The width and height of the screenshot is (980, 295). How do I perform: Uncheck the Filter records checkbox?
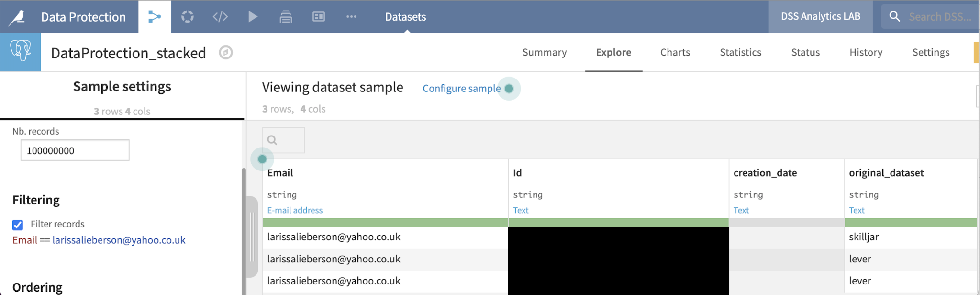point(18,225)
